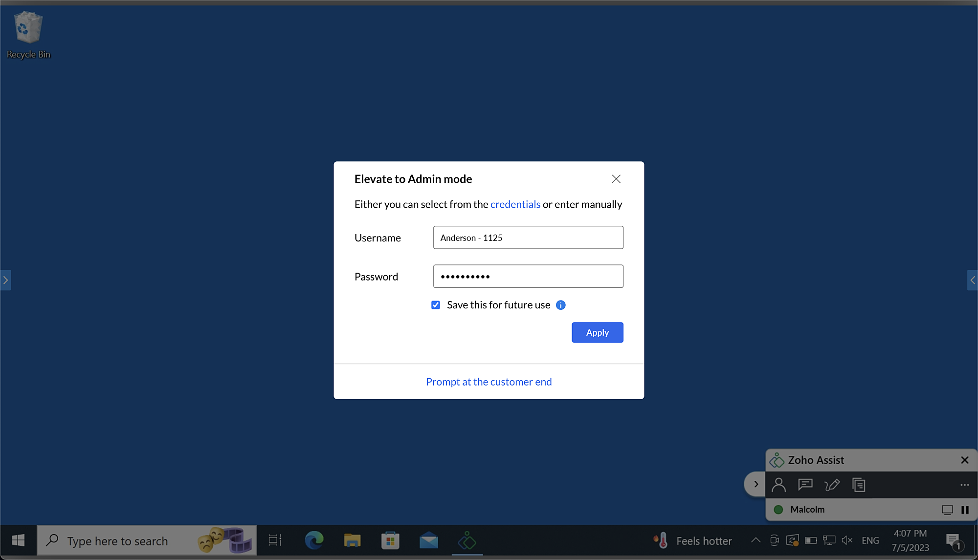Click the Apply button
Viewport: 978px width, 560px height.
coord(597,332)
